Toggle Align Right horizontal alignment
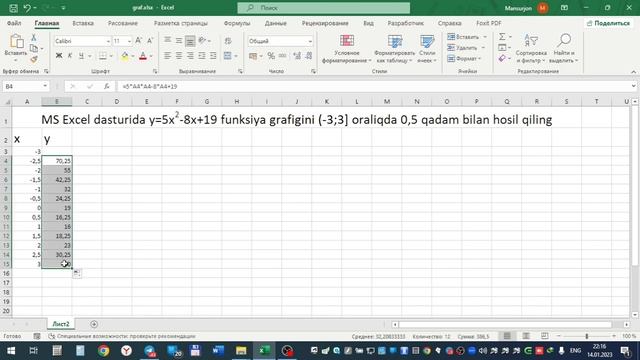Viewport: 640px width, 360px height. [190, 56]
